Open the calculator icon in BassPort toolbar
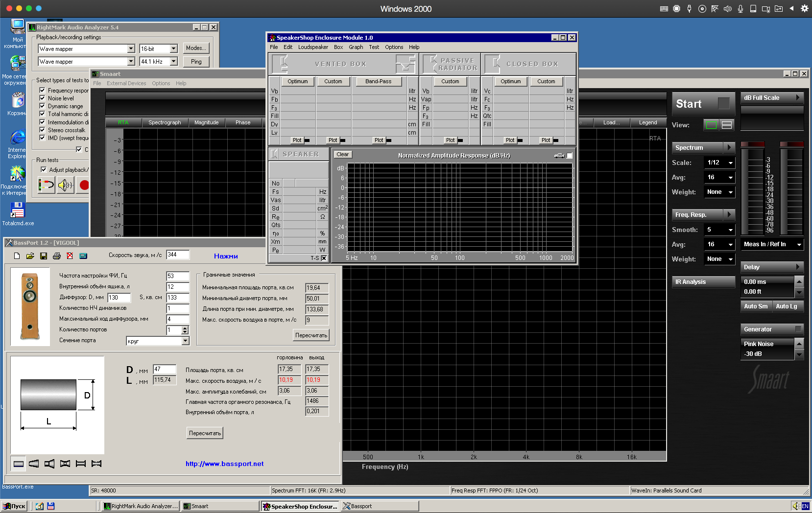812x513 pixels. [x=83, y=256]
